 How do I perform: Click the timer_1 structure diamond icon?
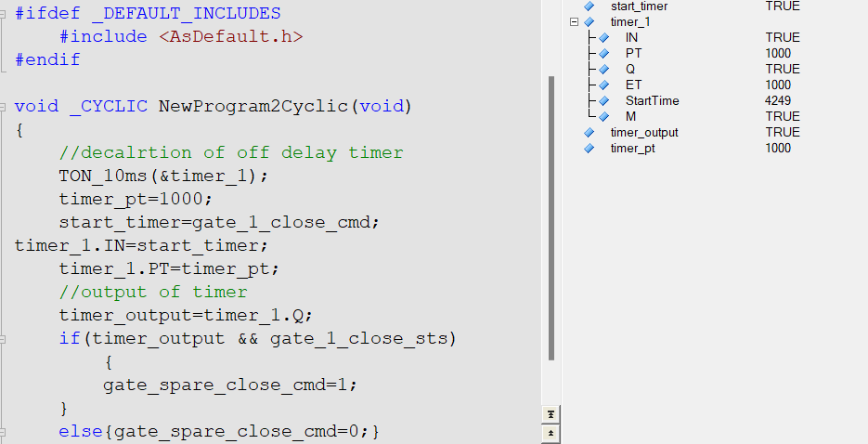point(589,22)
